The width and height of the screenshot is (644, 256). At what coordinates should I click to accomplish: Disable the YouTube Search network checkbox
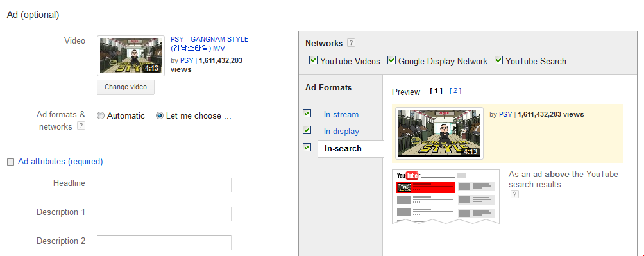coord(498,60)
